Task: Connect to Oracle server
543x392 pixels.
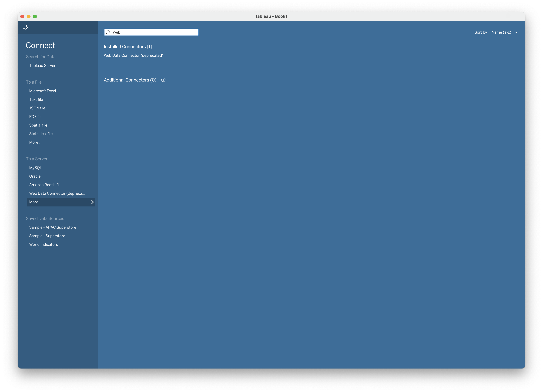Action: (x=35, y=176)
